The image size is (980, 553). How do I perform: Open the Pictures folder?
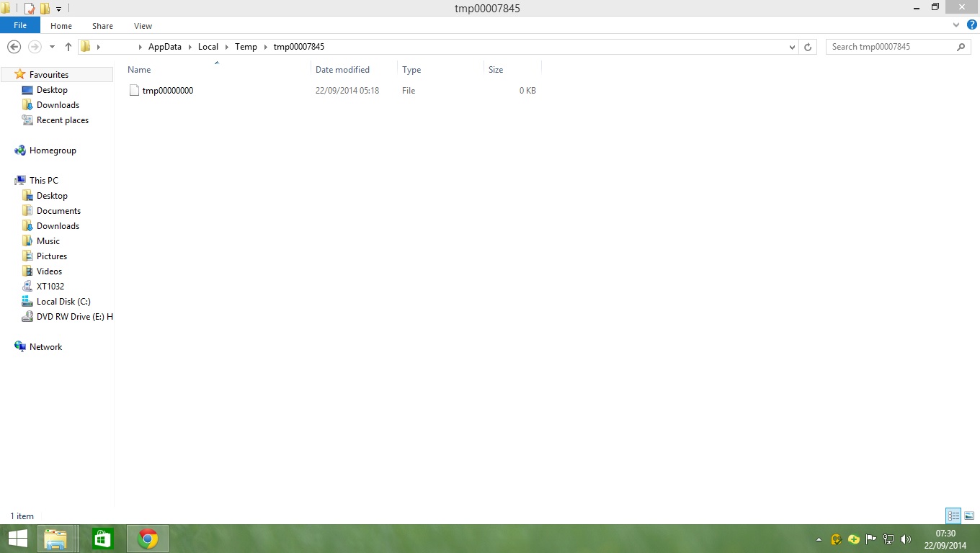coord(52,256)
